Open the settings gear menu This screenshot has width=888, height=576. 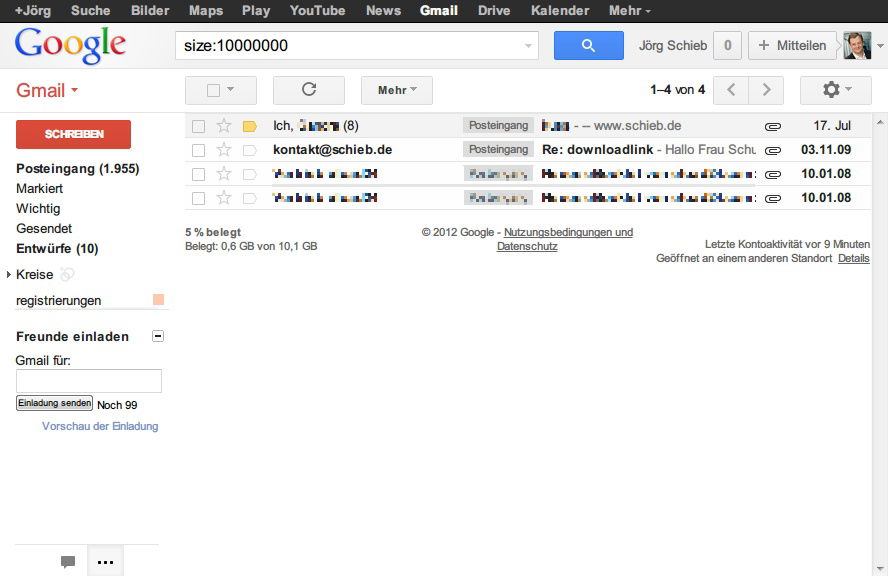click(x=835, y=90)
